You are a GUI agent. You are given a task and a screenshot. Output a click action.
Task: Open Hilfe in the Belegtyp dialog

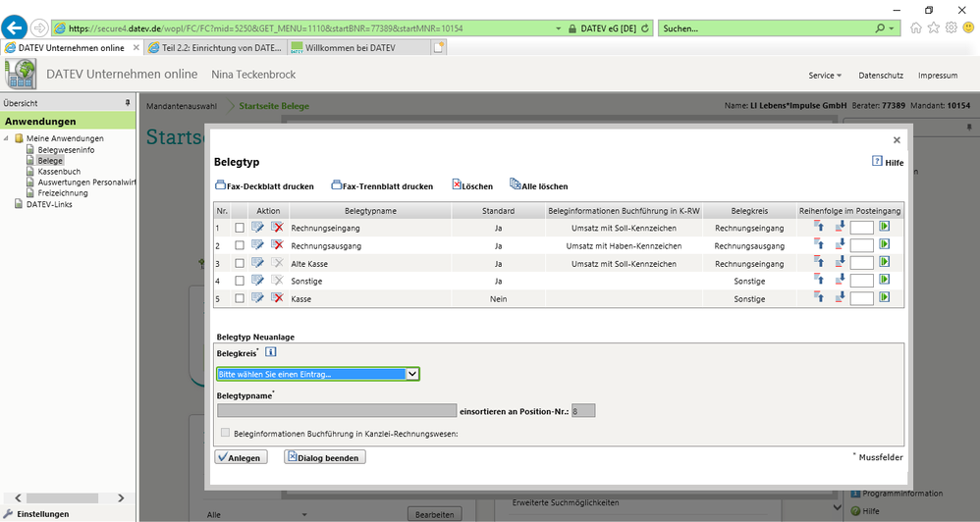pos(888,162)
